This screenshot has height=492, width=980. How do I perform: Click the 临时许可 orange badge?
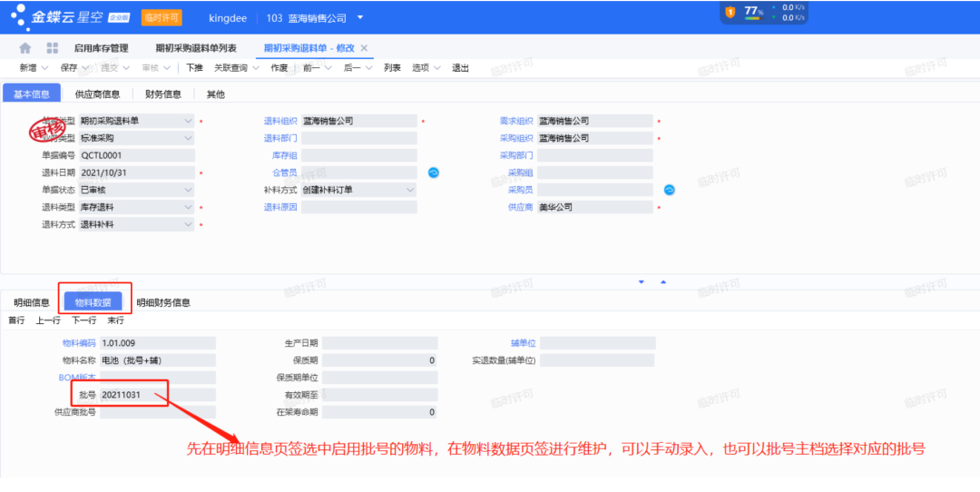pyautogui.click(x=162, y=17)
